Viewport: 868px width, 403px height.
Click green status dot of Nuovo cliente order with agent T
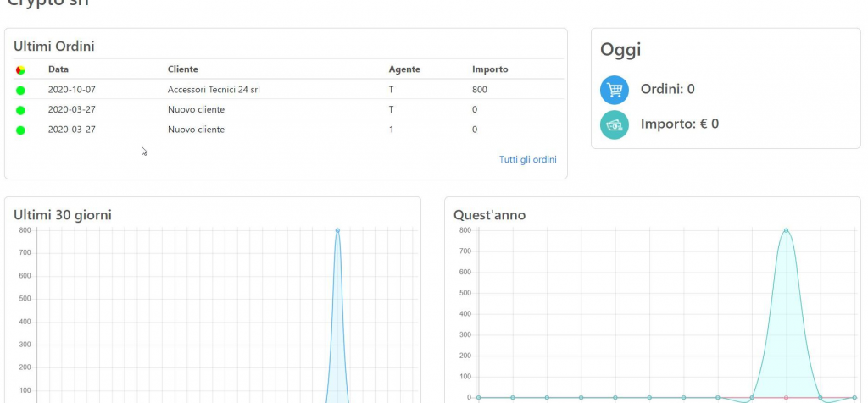[20, 110]
